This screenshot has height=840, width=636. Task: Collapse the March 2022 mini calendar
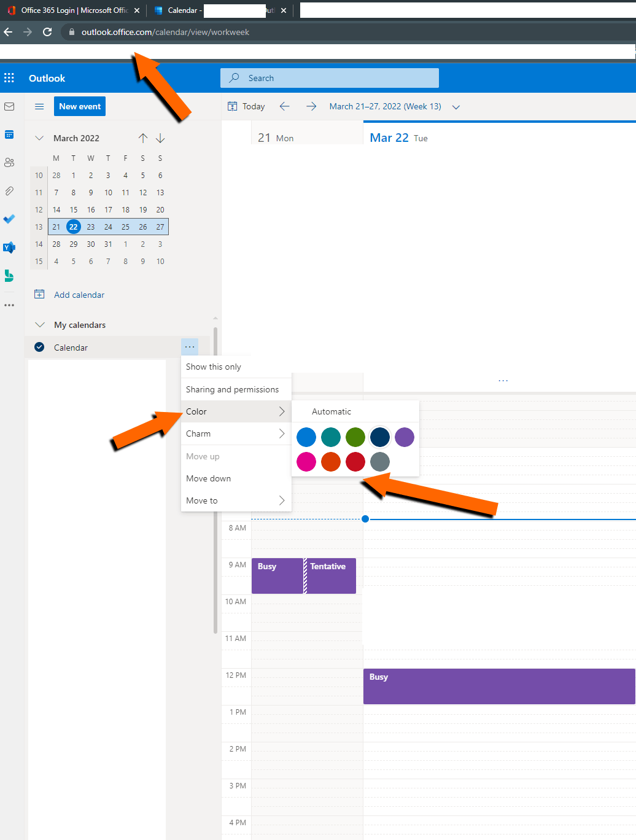39,138
